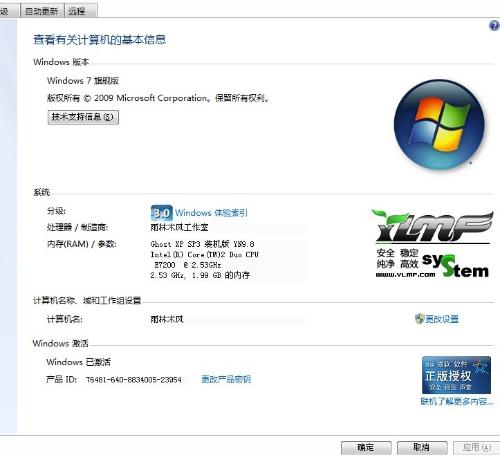Image resolution: width=500 pixels, height=456 pixels.
Task: Click the grayed 应用 (A) button
Action: pyautogui.click(x=476, y=447)
